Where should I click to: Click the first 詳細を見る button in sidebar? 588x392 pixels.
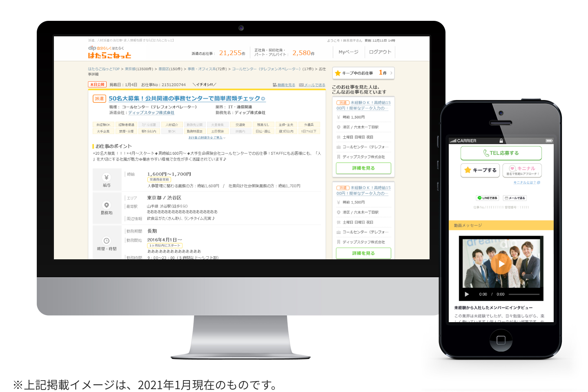tap(363, 168)
